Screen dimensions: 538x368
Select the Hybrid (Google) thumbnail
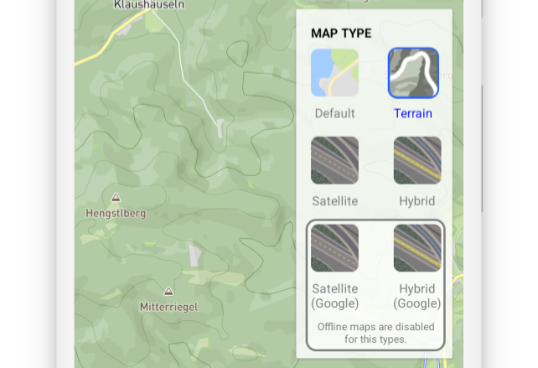417,248
